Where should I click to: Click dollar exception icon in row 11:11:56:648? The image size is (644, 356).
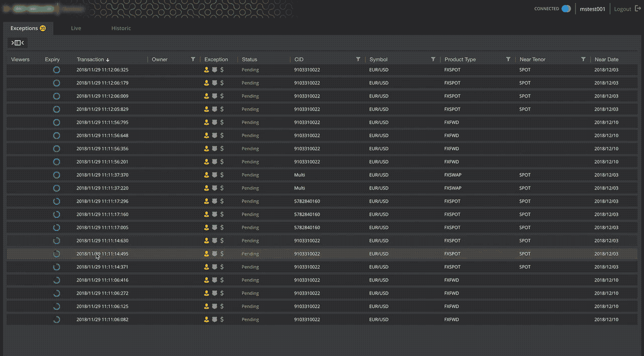pyautogui.click(x=222, y=136)
